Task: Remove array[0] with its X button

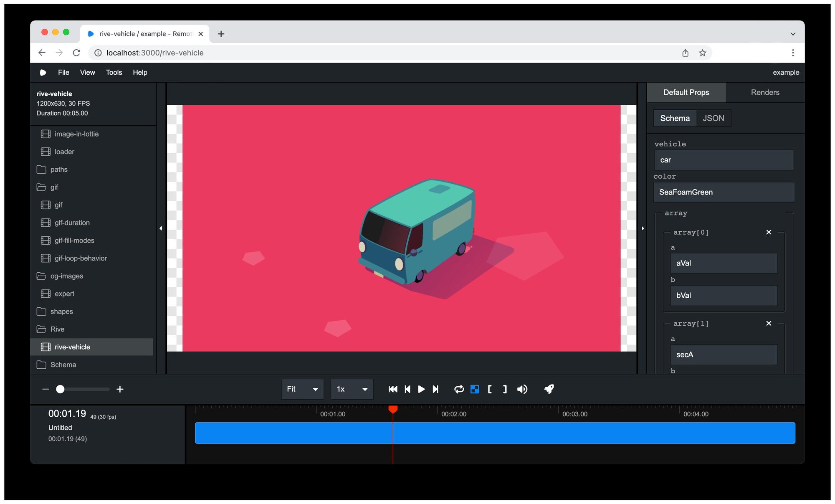Action: [769, 232]
